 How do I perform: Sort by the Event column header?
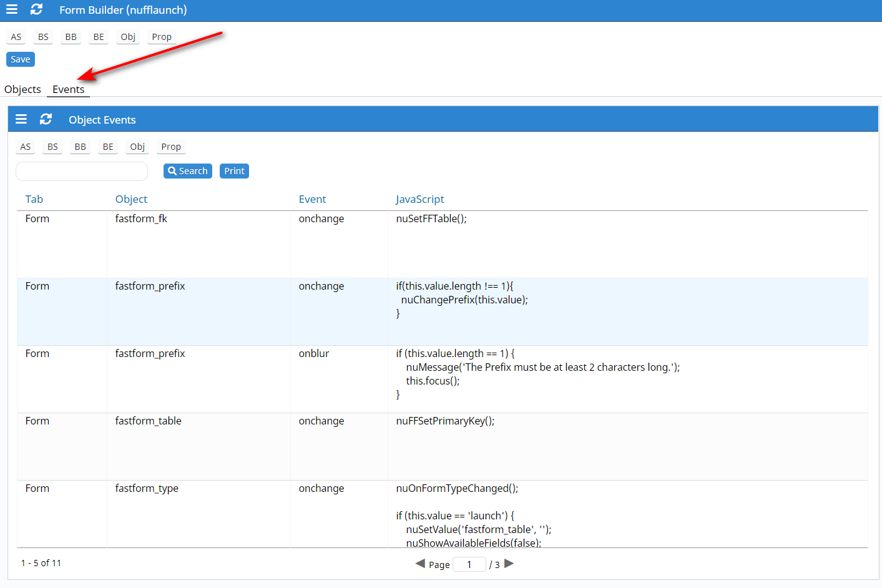[312, 199]
